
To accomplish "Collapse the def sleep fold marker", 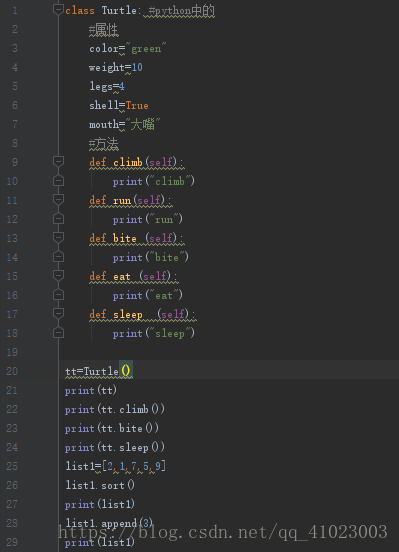I will 58,314.
